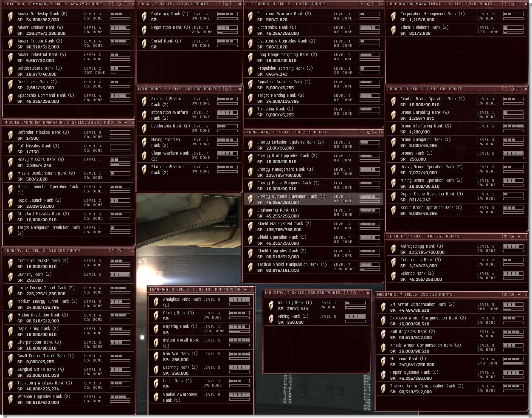Select the Tactical Shield Manipulation skill book icon
Viewport: 532px width, 418px height.
pos(251,267)
